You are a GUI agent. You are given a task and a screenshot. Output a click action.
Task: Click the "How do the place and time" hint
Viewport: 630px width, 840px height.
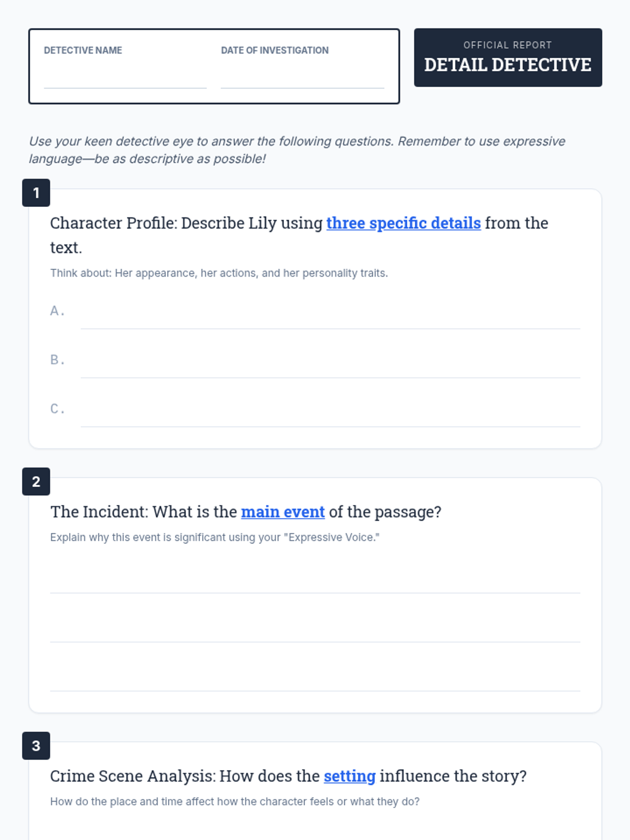pos(235,802)
